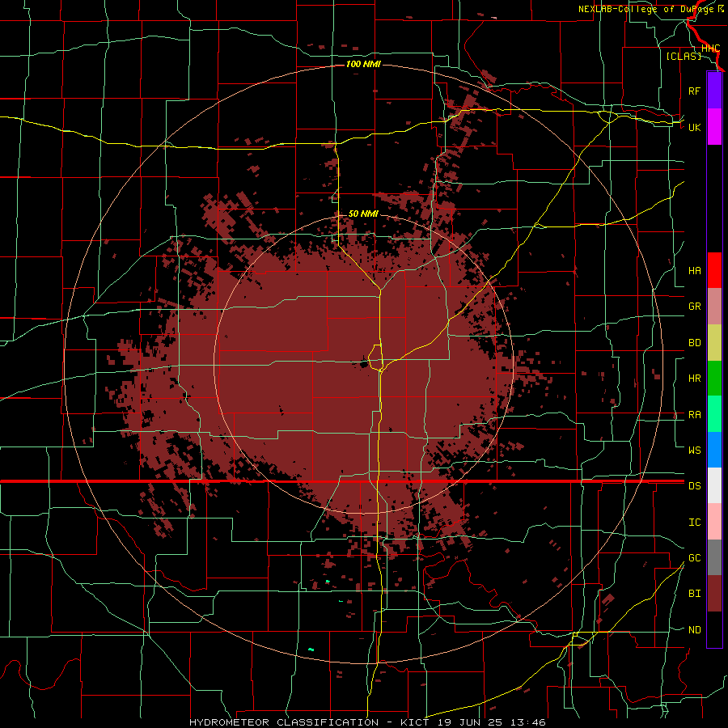This screenshot has width=728, height=728.
Task: Click the '50 NMI' range ring label
Action: coord(363,214)
